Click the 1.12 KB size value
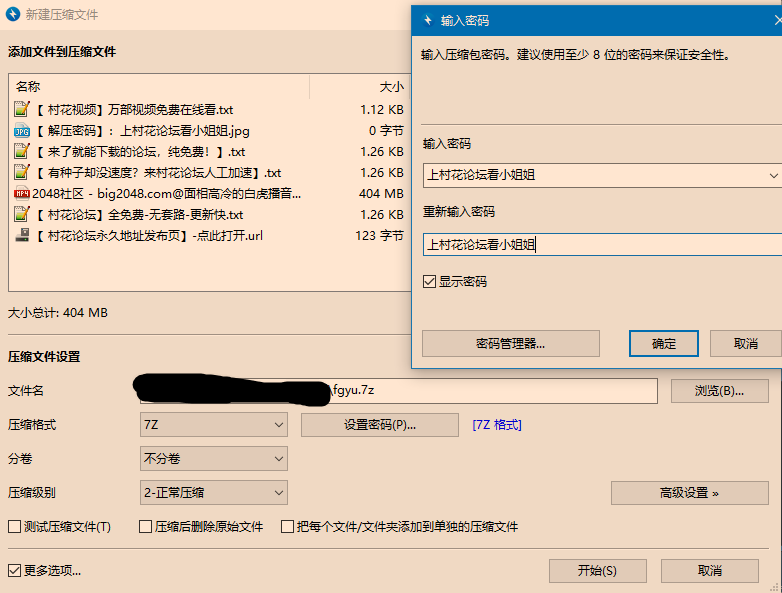This screenshot has width=782, height=593. (382, 109)
